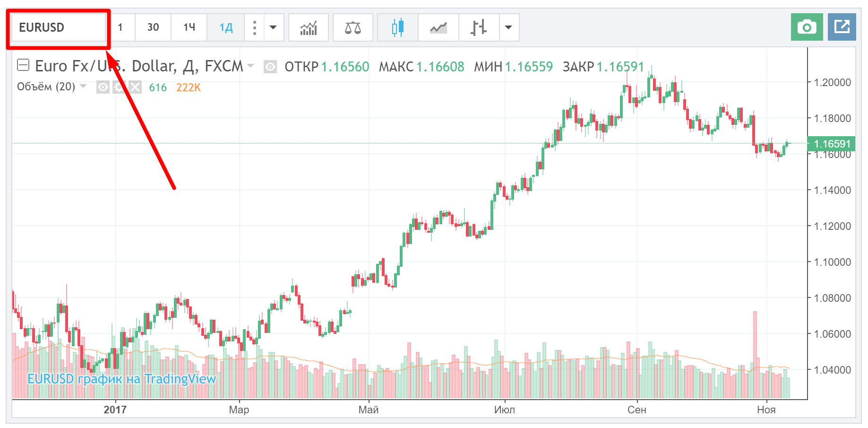Open the chart style dropdown arrow
The width and height of the screenshot is (868, 428).
coord(508,27)
